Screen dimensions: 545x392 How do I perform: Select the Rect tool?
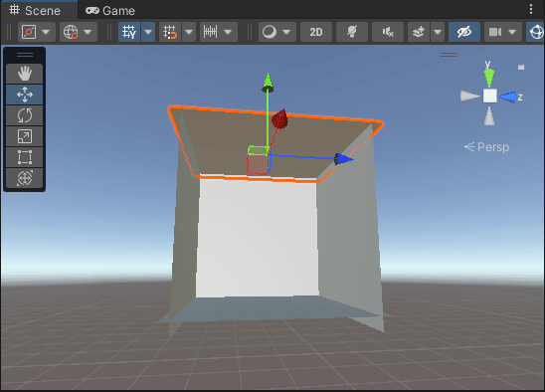[24, 157]
